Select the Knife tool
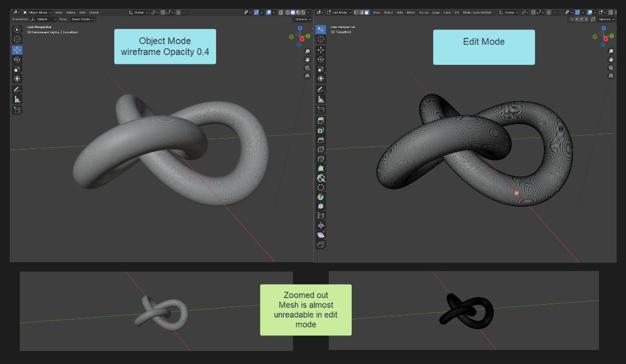Viewport: 626px width, 364px height. click(x=321, y=159)
